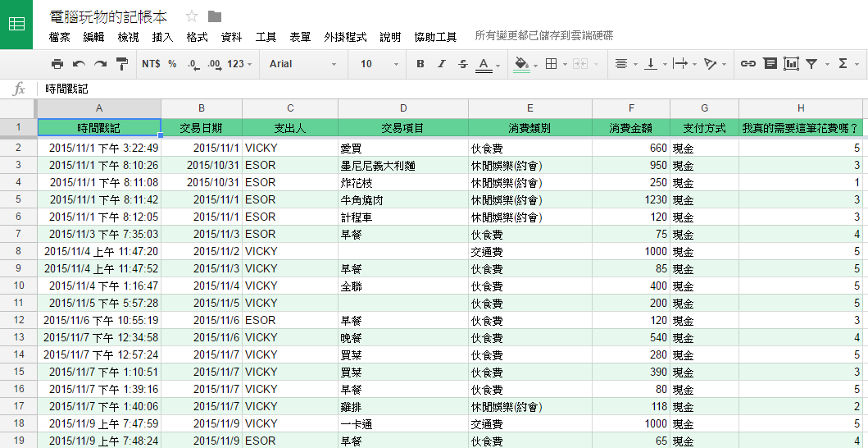Open the 表單 menu
Screen dimensions: 868x448
click(300, 37)
